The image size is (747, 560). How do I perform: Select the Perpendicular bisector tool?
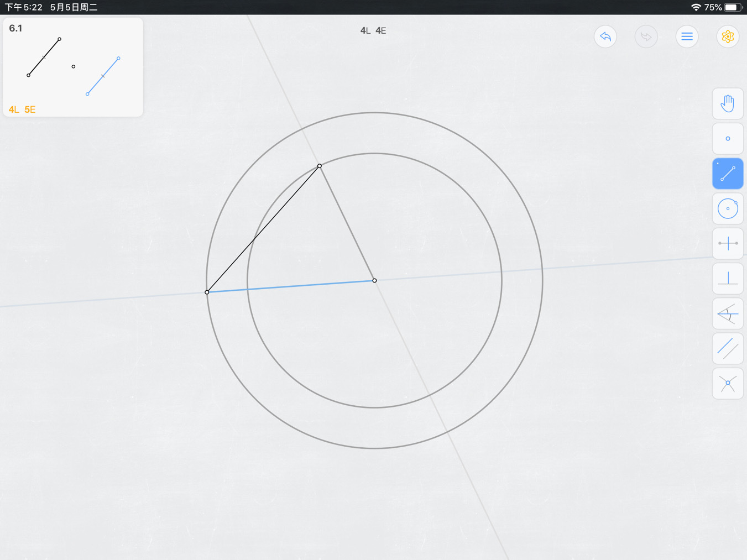(728, 243)
